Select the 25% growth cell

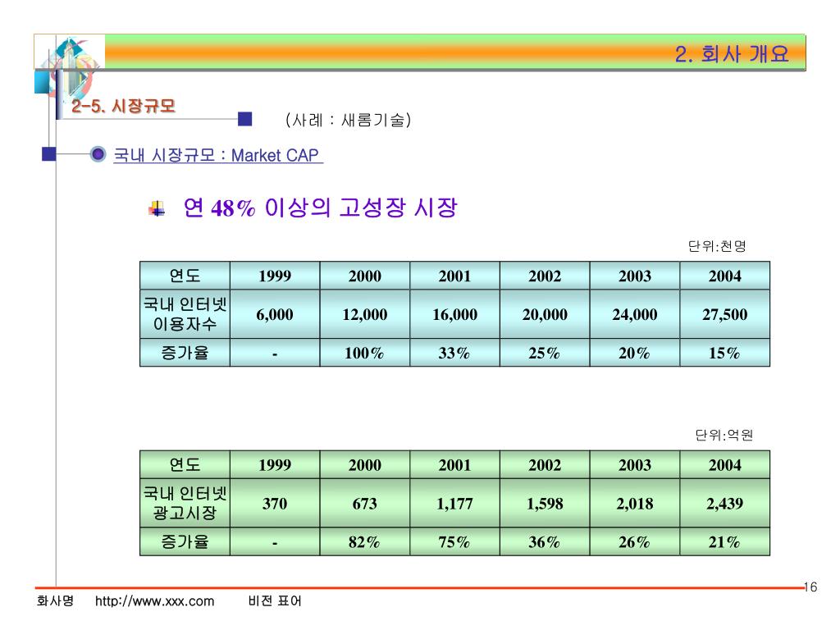pyautogui.click(x=545, y=353)
